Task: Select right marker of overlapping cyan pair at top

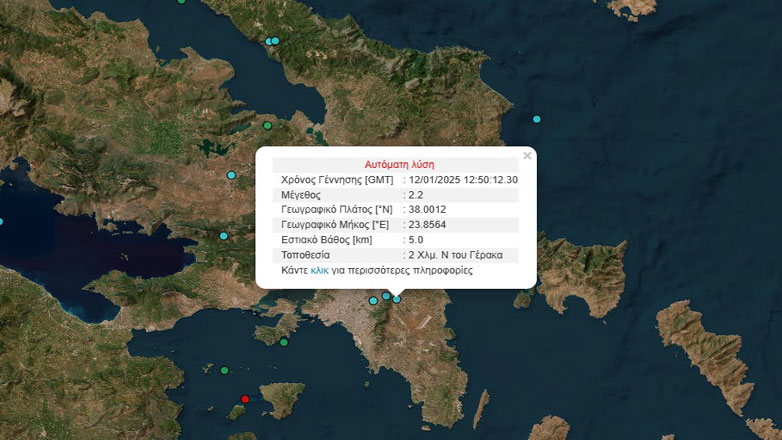Action: [275, 41]
